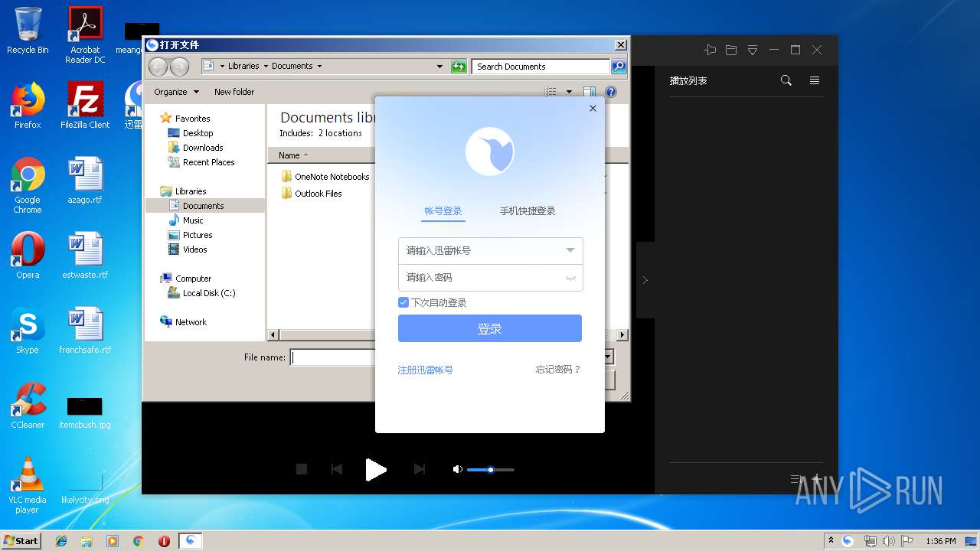
Task: Open the player's dropdown menu triangle icon
Action: coord(753,50)
